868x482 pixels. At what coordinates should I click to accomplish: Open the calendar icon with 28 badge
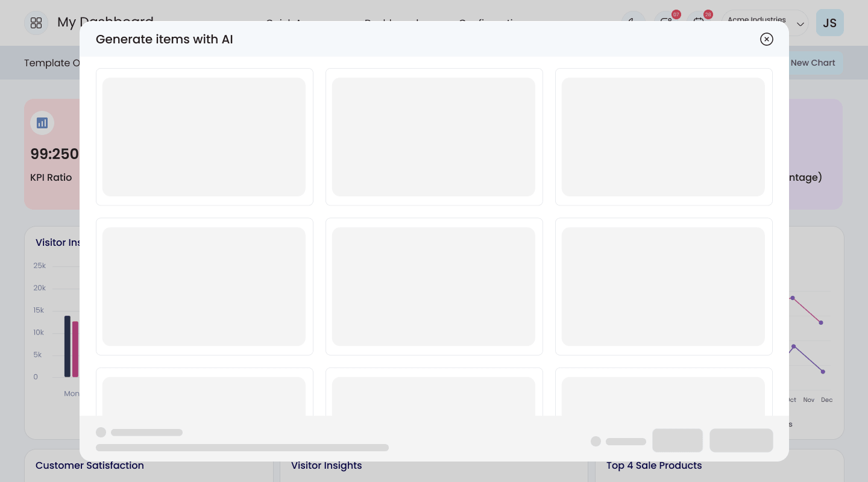[699, 22]
